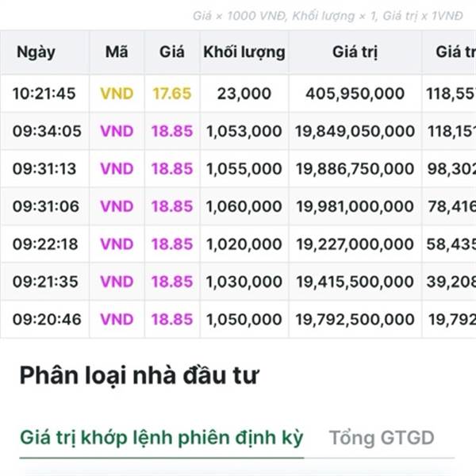
Task: Open VND ticker in 09:22:18 row
Action: [x=117, y=244]
